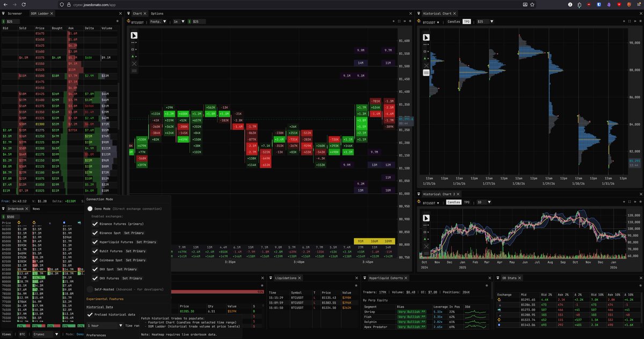Click fullscreen icon in main Chart header
The width and height of the screenshot is (644, 339).
[x=399, y=22]
